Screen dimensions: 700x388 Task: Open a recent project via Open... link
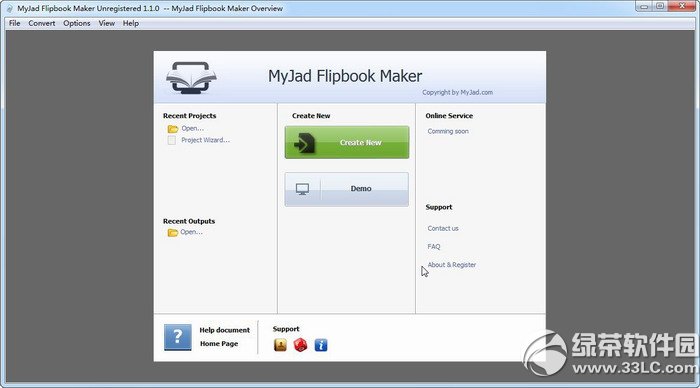coord(192,129)
